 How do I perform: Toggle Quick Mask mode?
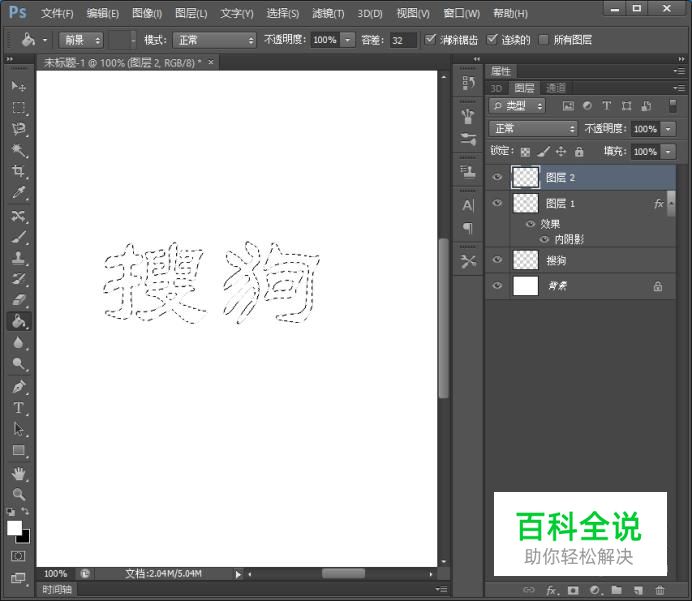(18, 556)
